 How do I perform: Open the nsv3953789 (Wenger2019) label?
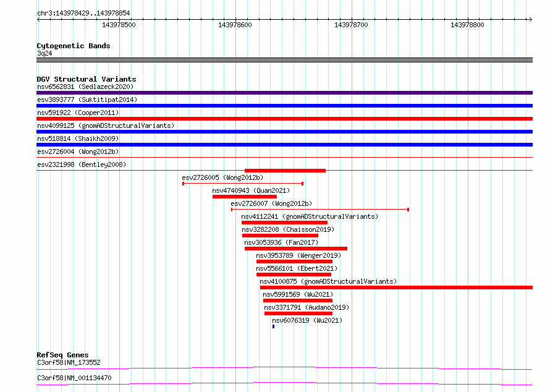point(298,255)
